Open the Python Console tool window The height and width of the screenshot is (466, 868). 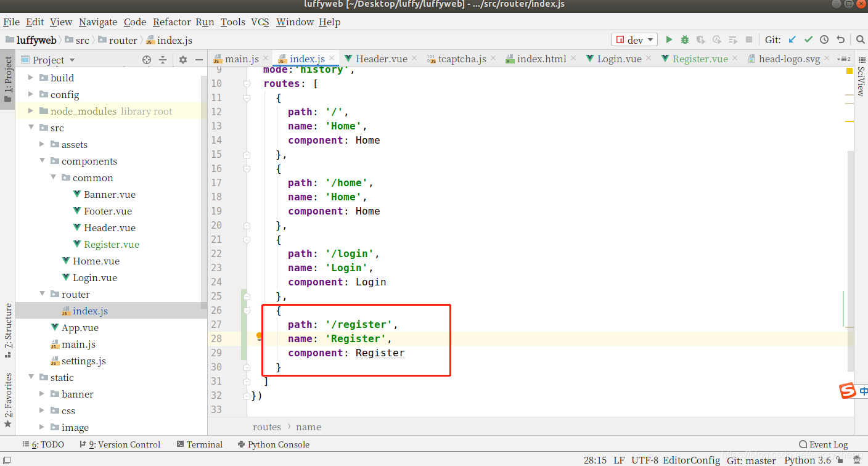tap(273, 444)
